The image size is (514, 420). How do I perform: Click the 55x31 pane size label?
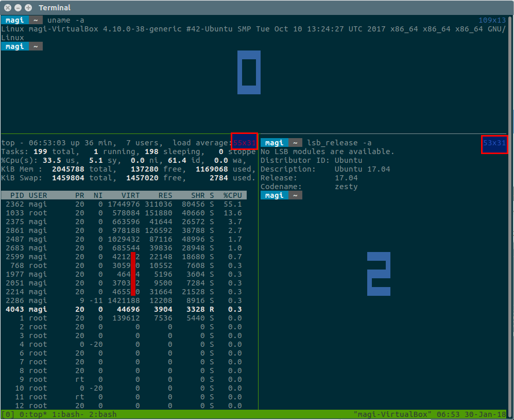point(244,142)
